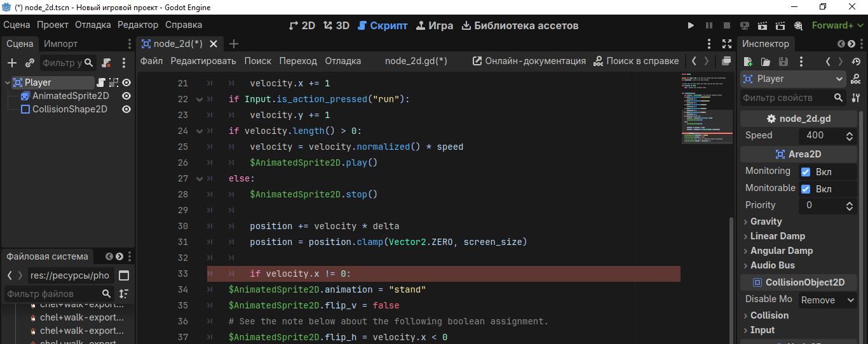The width and height of the screenshot is (868, 344).
Task: Detach script from node icon in Scene dock
Action: (107, 63)
